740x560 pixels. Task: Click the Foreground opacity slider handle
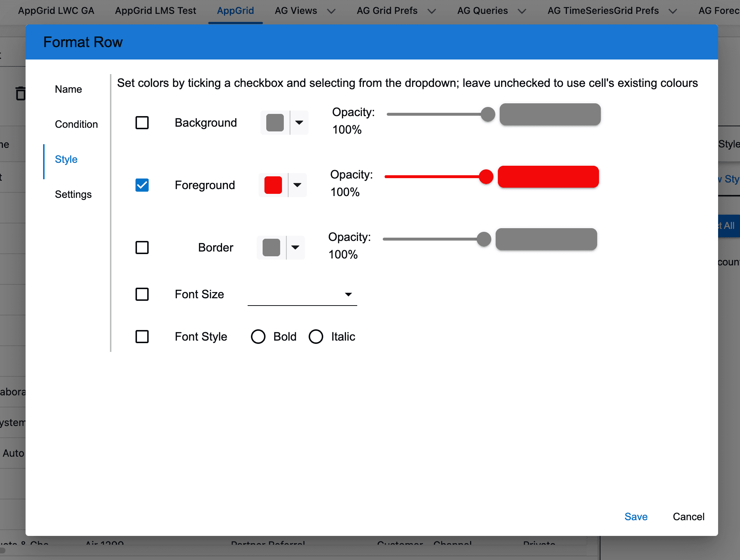point(486,177)
